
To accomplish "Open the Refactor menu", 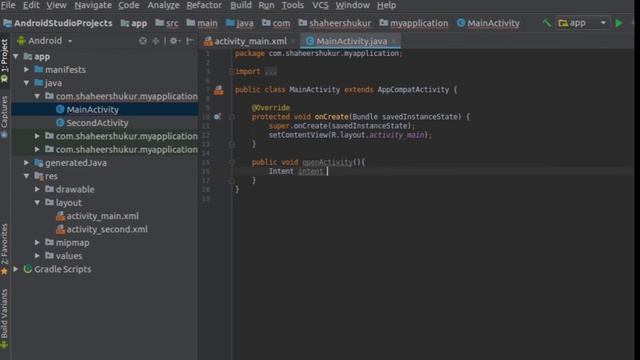I will coord(204,5).
